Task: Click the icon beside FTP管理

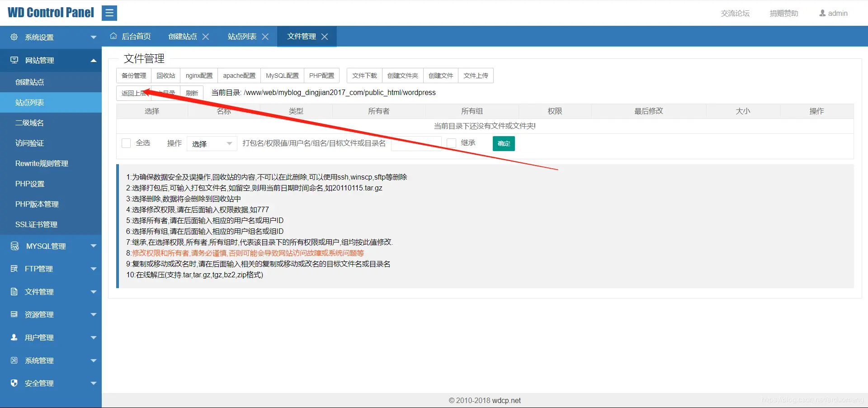Action: coord(14,269)
